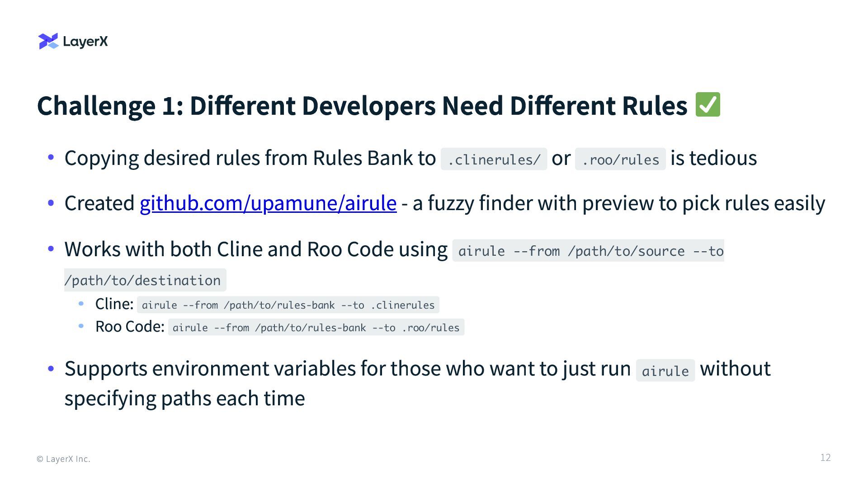The image size is (868, 488).
Task: Click the Cline airule command snippet
Action: [x=288, y=305]
